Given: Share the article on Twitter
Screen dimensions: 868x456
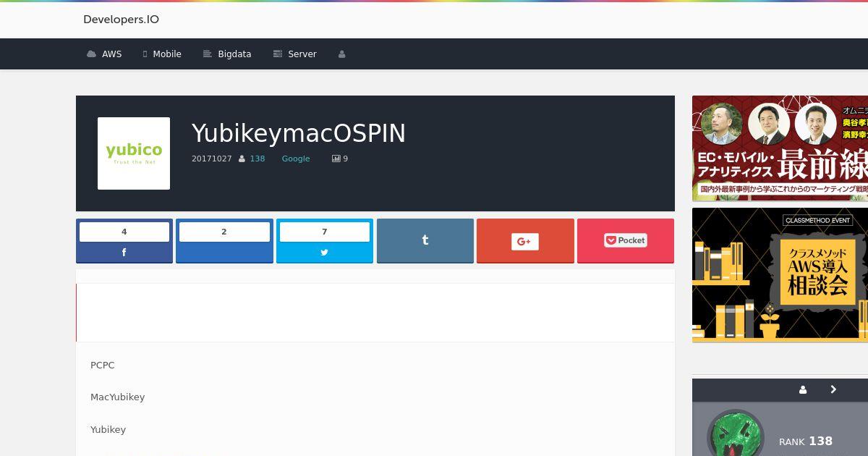Looking at the screenshot, I should point(325,241).
